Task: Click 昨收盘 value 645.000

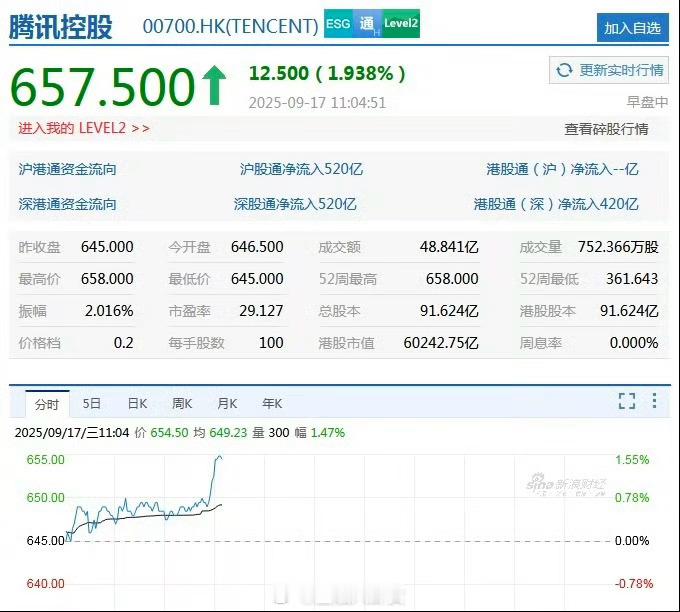Action: pyautogui.click(x=107, y=247)
